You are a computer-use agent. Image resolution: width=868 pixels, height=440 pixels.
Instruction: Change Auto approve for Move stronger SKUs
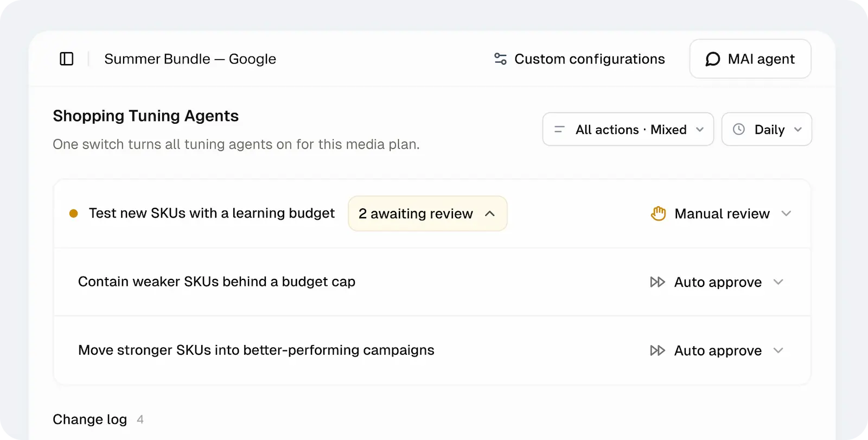717,350
